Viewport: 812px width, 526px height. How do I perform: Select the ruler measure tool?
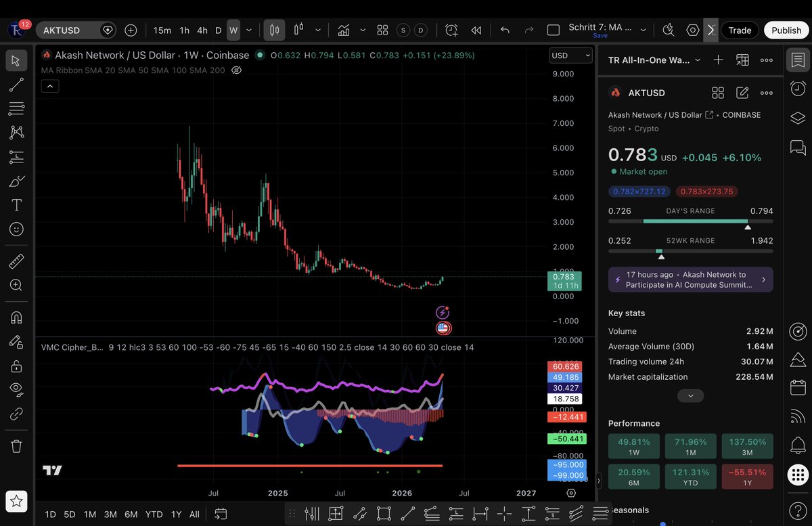(17, 261)
